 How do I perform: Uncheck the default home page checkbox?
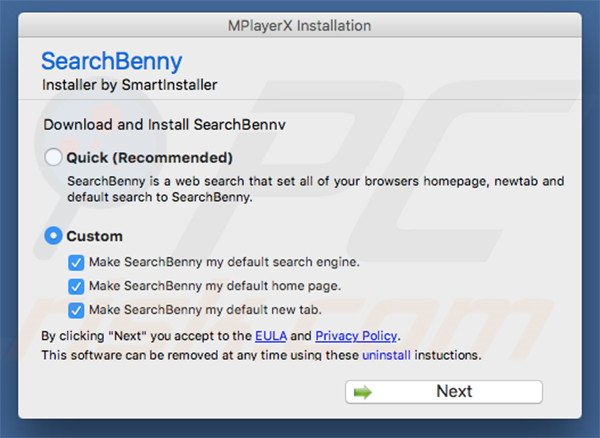pos(76,286)
